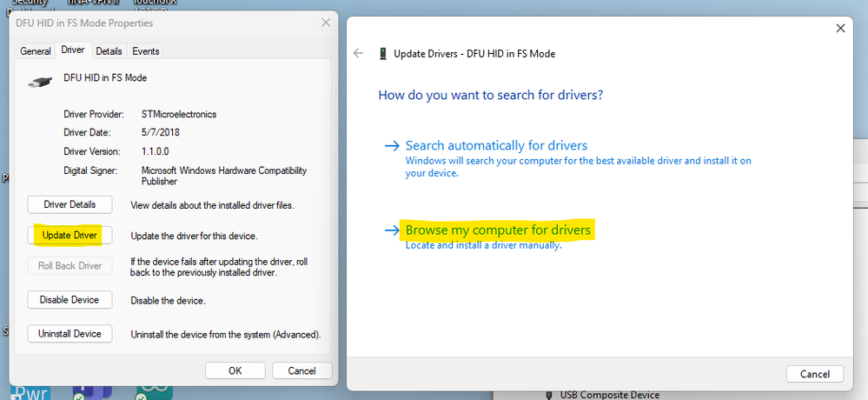Open the Teams desktop icon
The image size is (868, 400).
click(92, 393)
